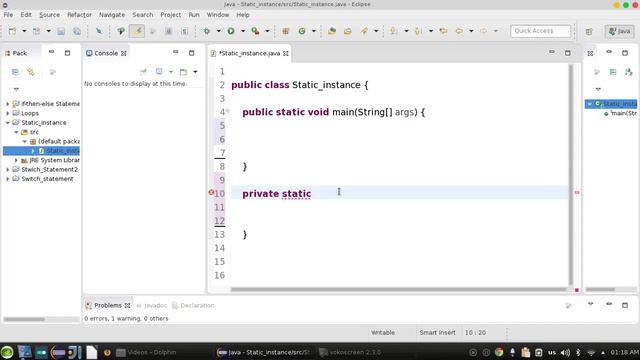Click the Previous Annotation toolbar icon
640x360 pixels.
[x=418, y=31]
